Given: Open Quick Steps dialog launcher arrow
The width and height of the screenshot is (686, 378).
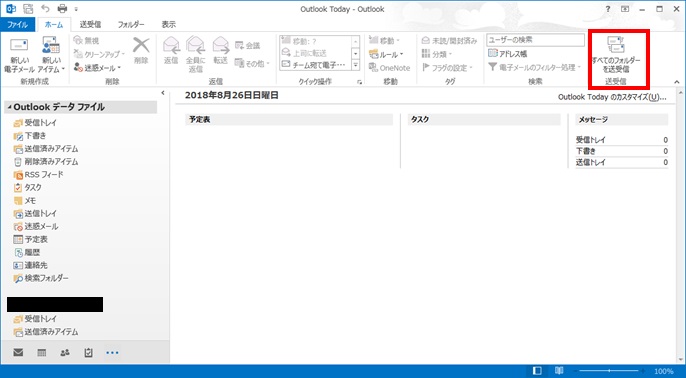Looking at the screenshot, I should point(360,82).
